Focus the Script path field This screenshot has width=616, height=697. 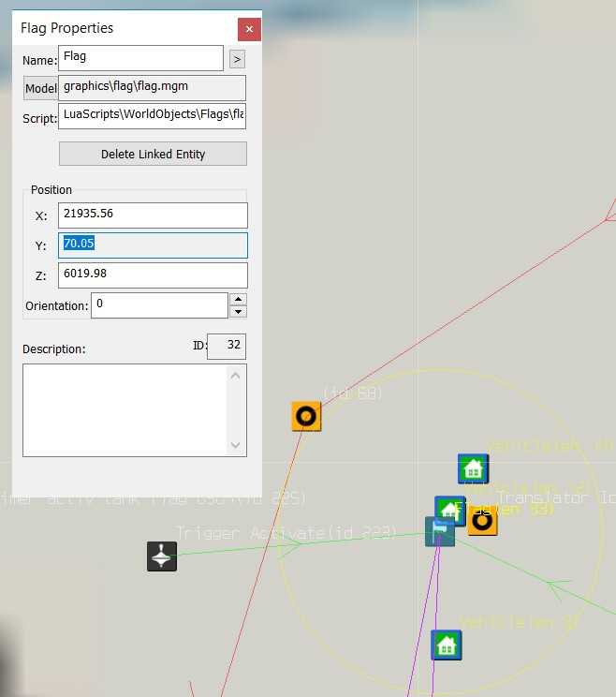click(152, 118)
